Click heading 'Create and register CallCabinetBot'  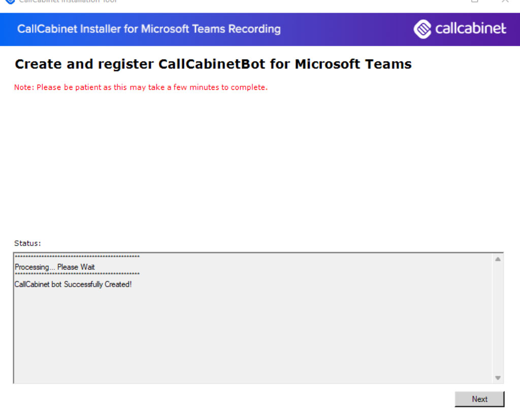213,64
